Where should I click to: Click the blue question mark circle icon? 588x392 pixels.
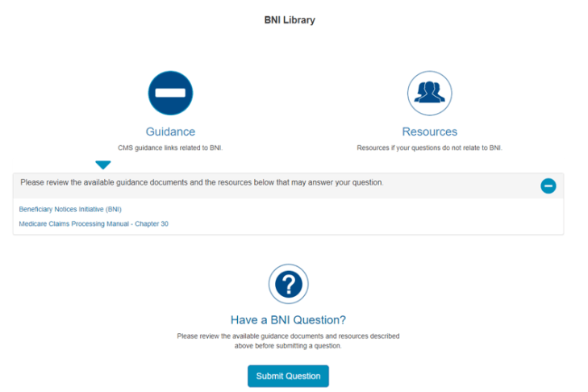click(x=288, y=284)
